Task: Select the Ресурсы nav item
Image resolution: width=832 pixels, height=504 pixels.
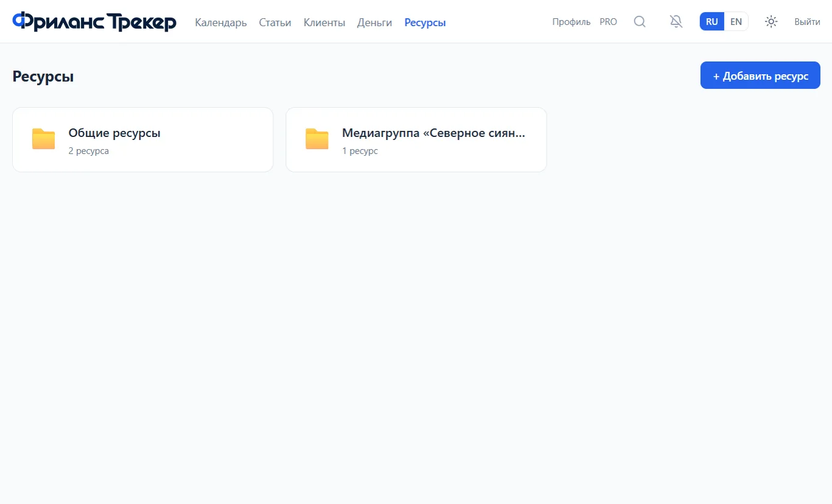Action: [x=425, y=23]
